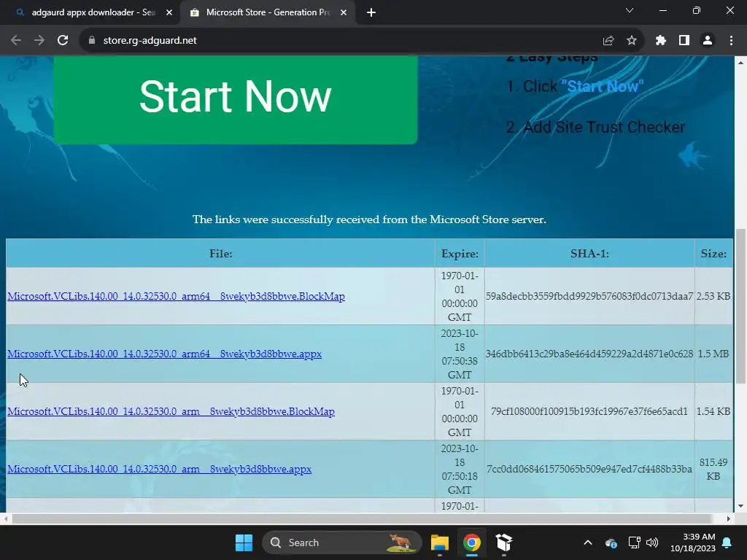
Task: Close the adgaurd appx downloader tab
Action: click(169, 13)
